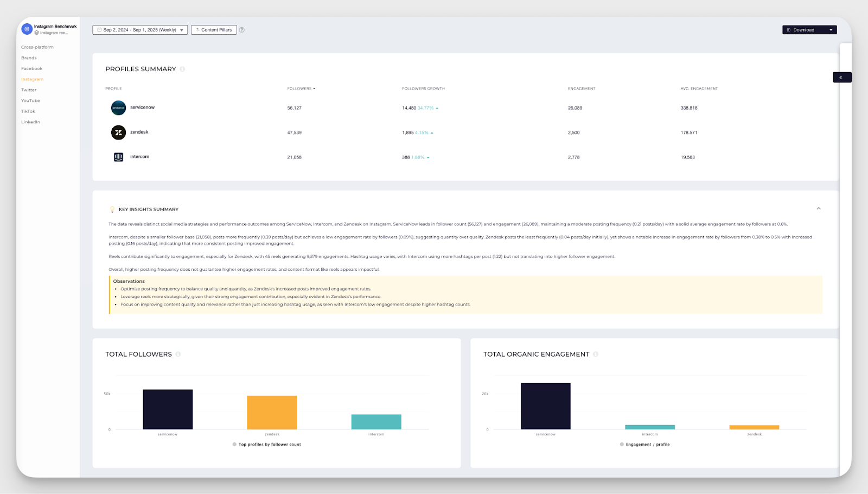
Task: Switch to LinkedIn in the sidebar
Action: tap(31, 122)
